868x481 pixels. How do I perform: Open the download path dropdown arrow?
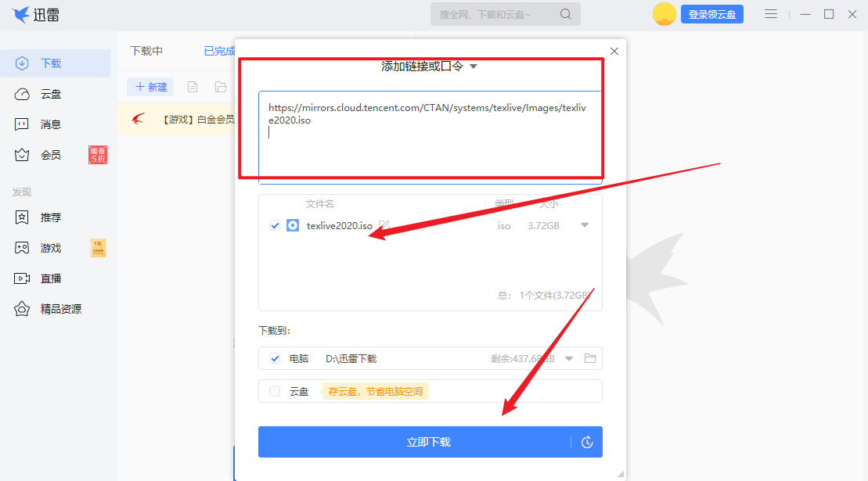point(569,359)
